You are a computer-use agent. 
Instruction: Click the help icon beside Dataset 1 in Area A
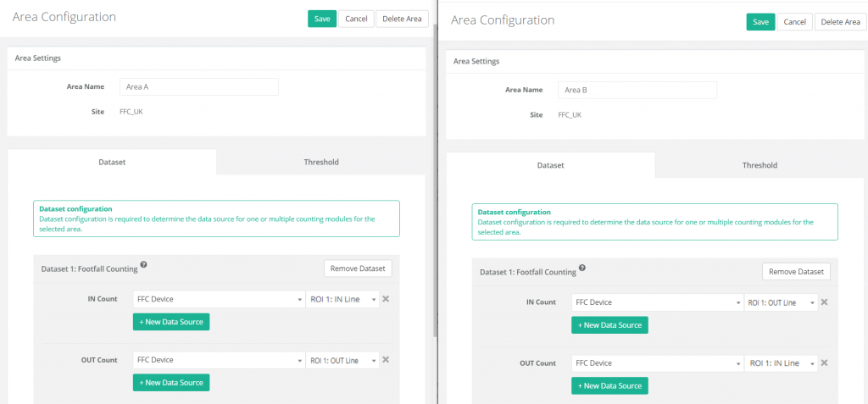coord(144,265)
